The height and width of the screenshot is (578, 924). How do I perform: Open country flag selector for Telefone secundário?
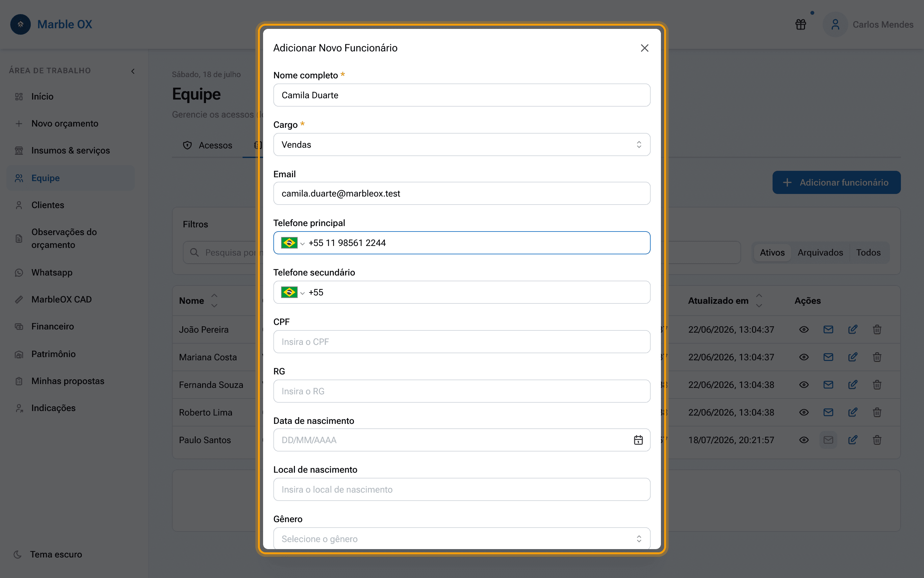(x=293, y=293)
